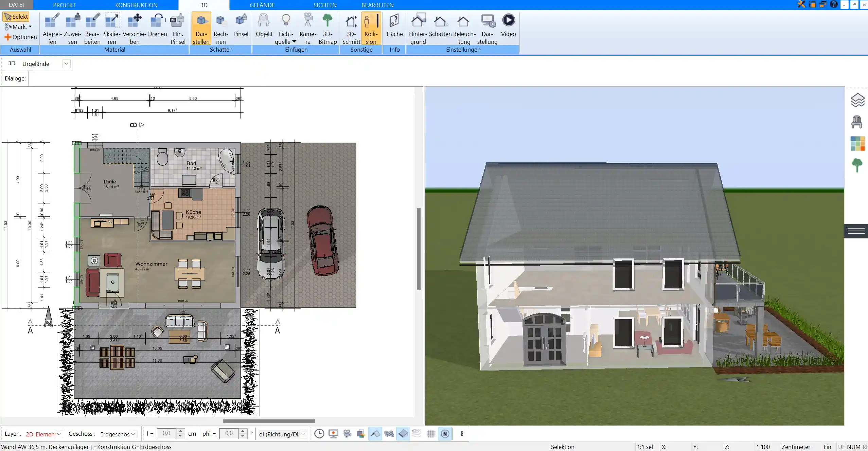This screenshot has width=868, height=451.
Task: Select the Abgreifen material picker tool
Action: (52, 29)
